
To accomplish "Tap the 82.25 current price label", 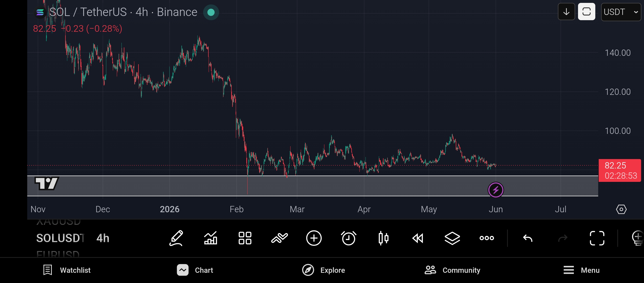I will pyautogui.click(x=620, y=170).
